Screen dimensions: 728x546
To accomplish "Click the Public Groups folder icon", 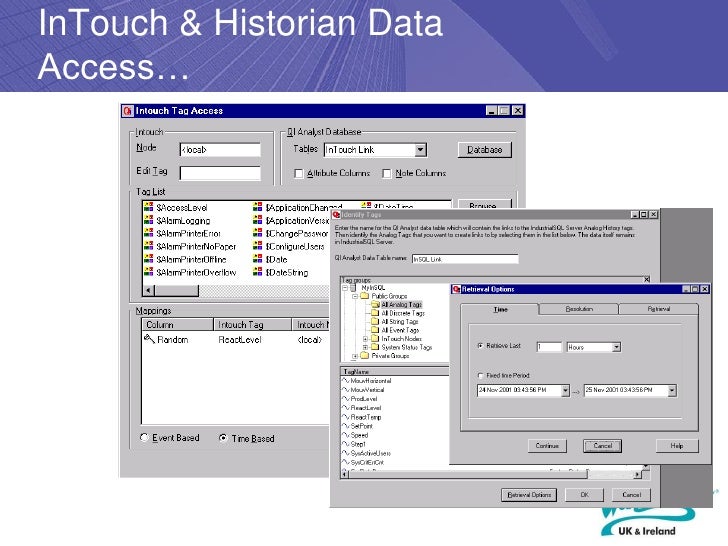I will click(365, 296).
